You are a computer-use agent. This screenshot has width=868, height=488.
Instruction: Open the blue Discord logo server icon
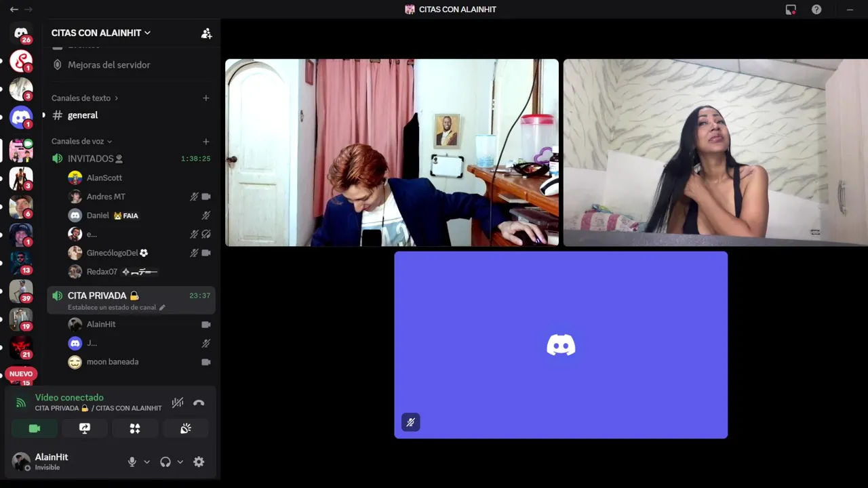[x=21, y=118]
